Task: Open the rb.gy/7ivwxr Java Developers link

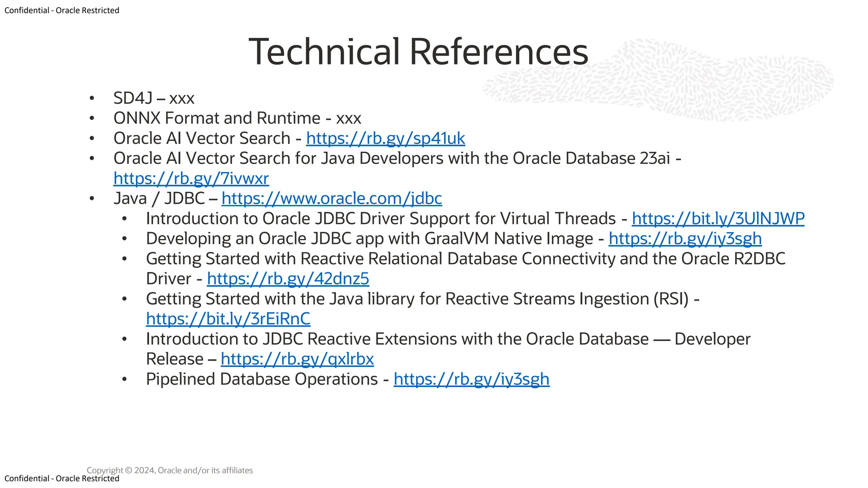Action: pos(191,179)
